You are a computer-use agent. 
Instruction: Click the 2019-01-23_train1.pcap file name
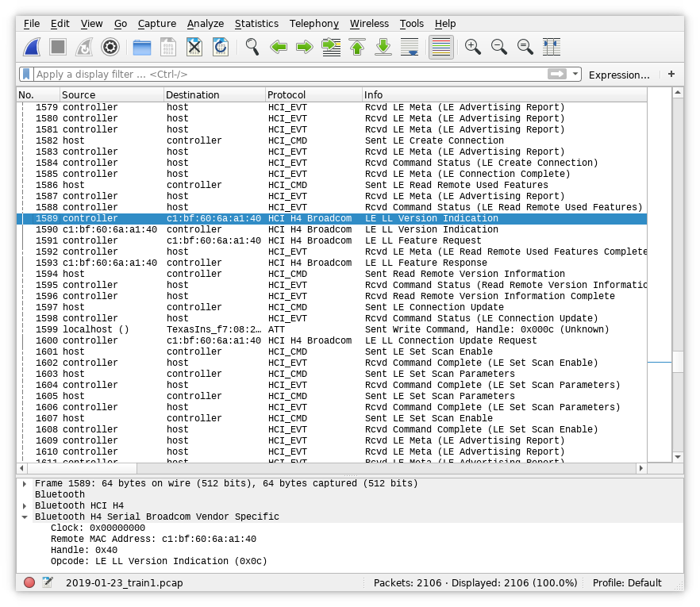(x=124, y=583)
